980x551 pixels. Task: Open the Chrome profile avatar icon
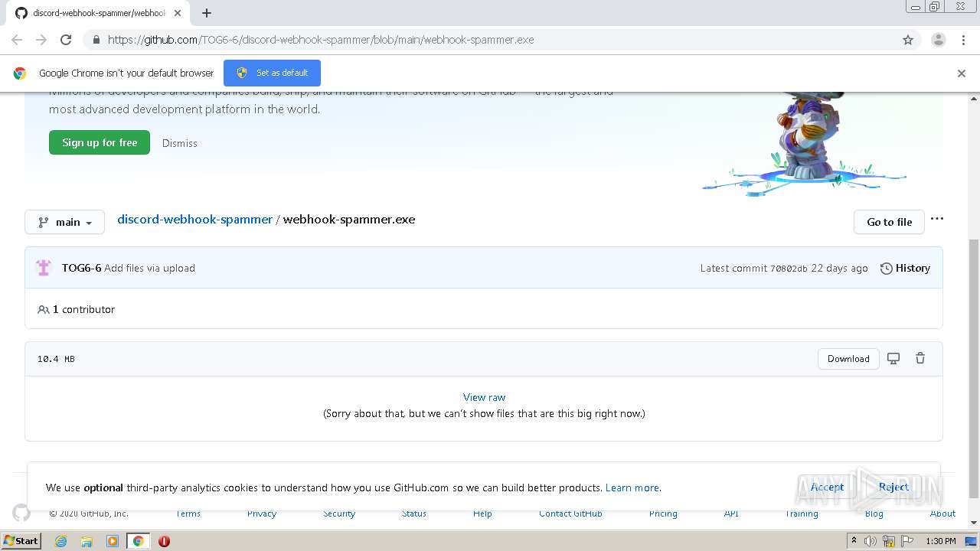938,40
